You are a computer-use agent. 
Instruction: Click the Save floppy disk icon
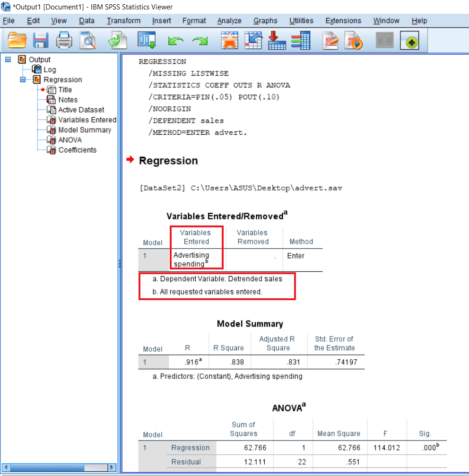pos(41,40)
